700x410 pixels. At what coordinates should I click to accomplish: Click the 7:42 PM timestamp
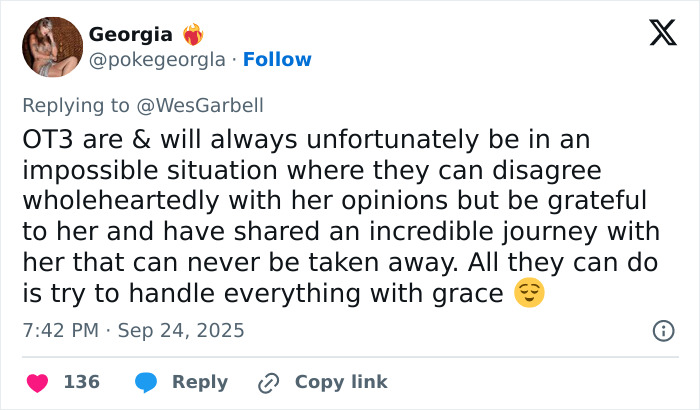(59, 330)
